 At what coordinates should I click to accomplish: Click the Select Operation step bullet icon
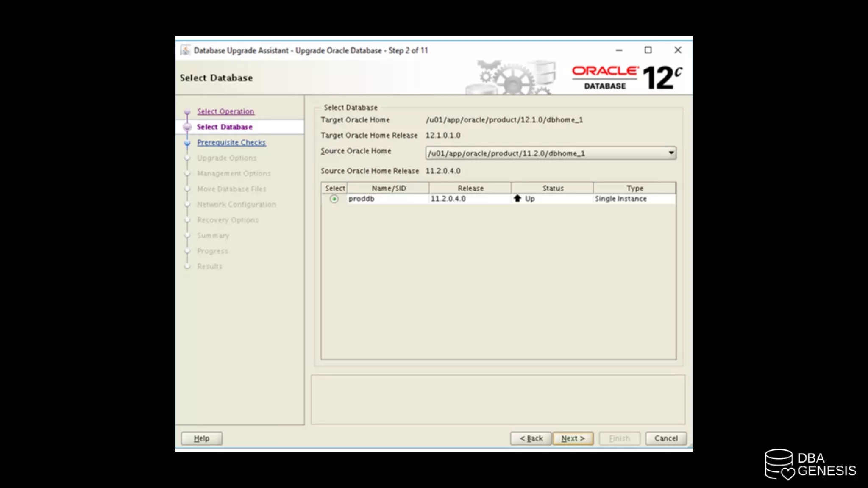187,112
